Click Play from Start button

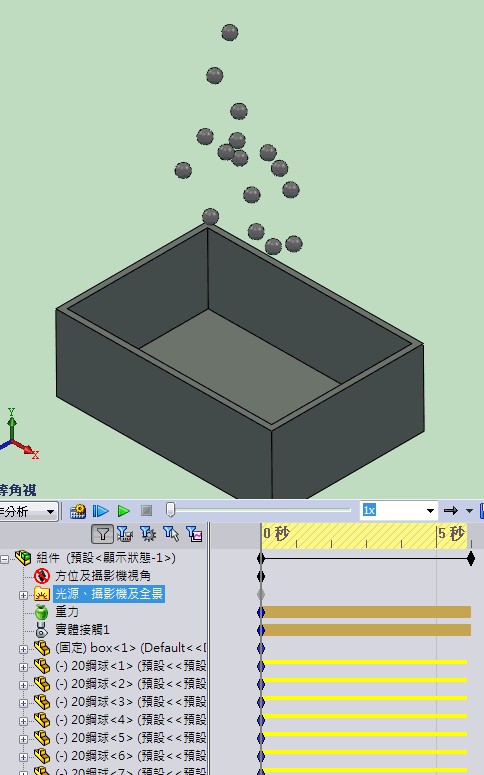coord(100,511)
